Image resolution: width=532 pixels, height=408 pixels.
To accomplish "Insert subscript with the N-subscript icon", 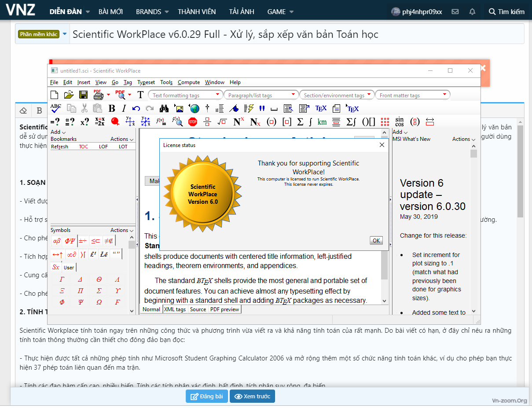I will point(255,122).
